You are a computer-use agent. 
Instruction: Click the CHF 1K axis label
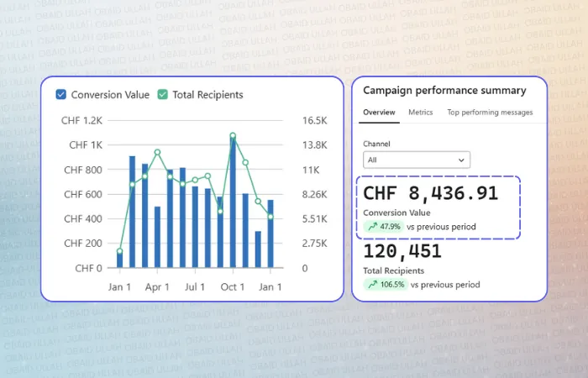[86, 145]
